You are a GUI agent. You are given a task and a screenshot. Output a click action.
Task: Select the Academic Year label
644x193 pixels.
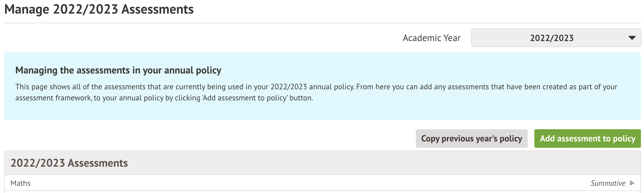[431, 38]
